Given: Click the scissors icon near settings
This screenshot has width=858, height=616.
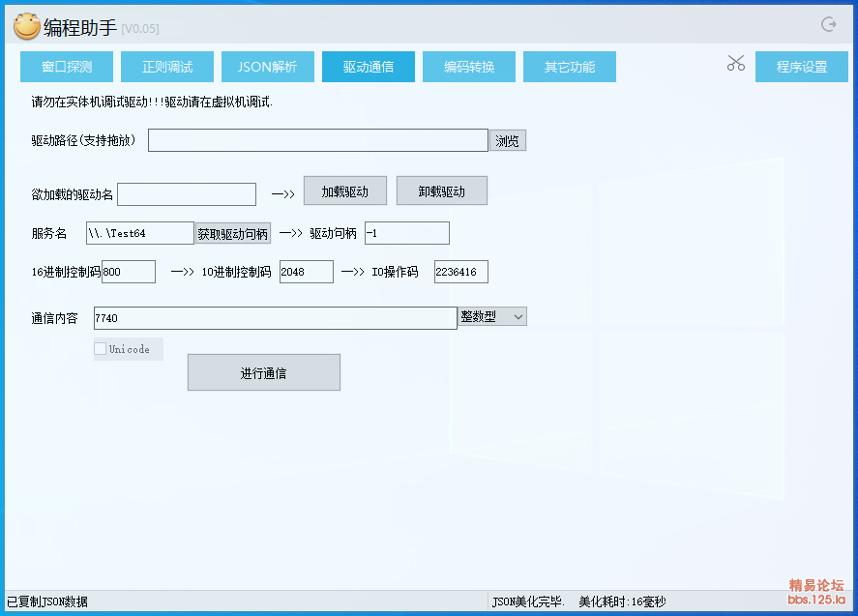Looking at the screenshot, I should [736, 64].
